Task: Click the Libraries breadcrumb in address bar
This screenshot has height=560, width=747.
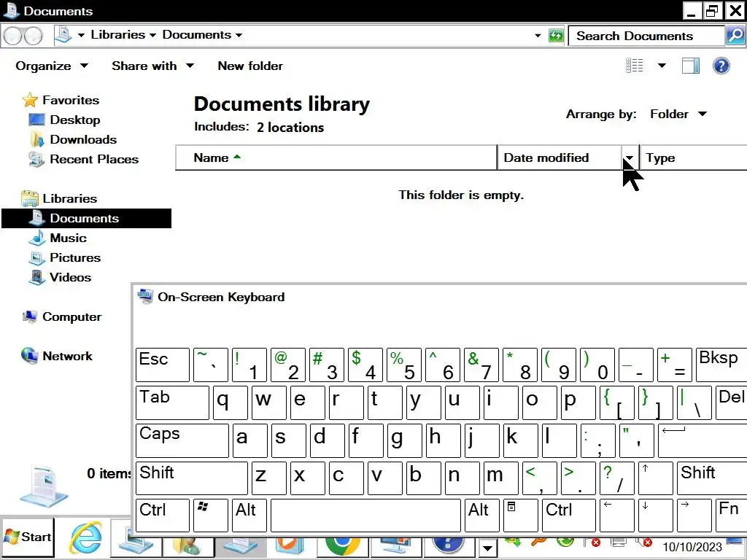Action: [117, 35]
